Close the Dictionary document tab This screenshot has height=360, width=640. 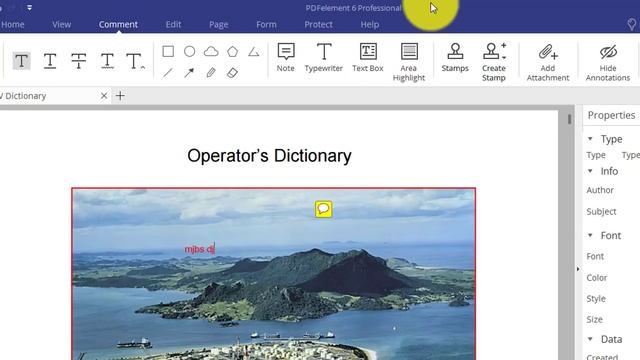(104, 96)
